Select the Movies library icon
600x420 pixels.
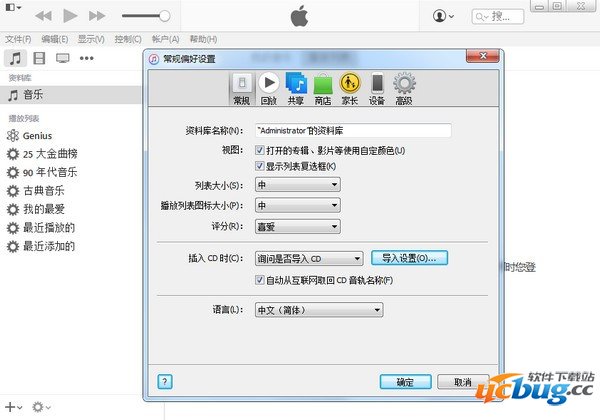pos(39,58)
